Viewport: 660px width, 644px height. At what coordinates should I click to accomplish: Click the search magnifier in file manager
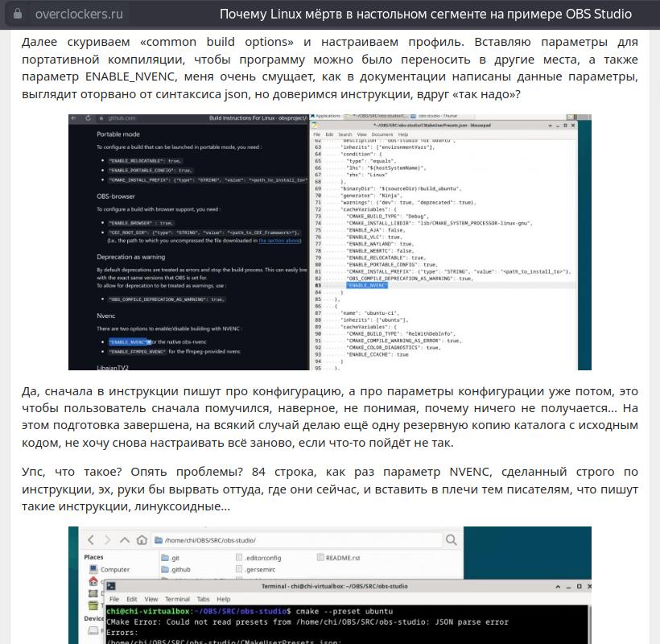tap(451, 539)
